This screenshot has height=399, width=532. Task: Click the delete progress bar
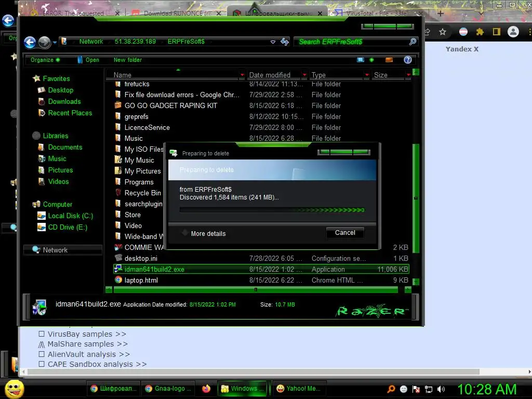point(272,210)
